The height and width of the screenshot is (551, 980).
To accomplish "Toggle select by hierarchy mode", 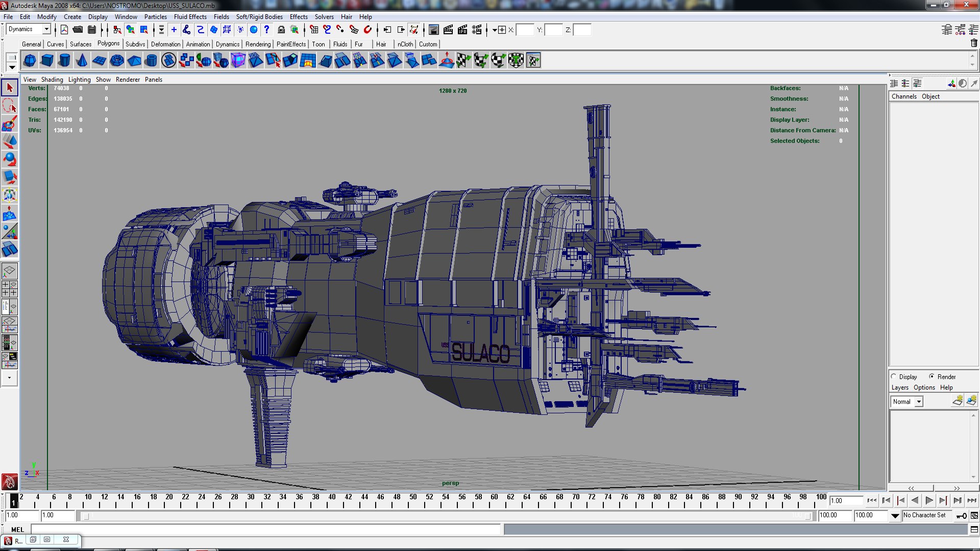I will 117,30.
